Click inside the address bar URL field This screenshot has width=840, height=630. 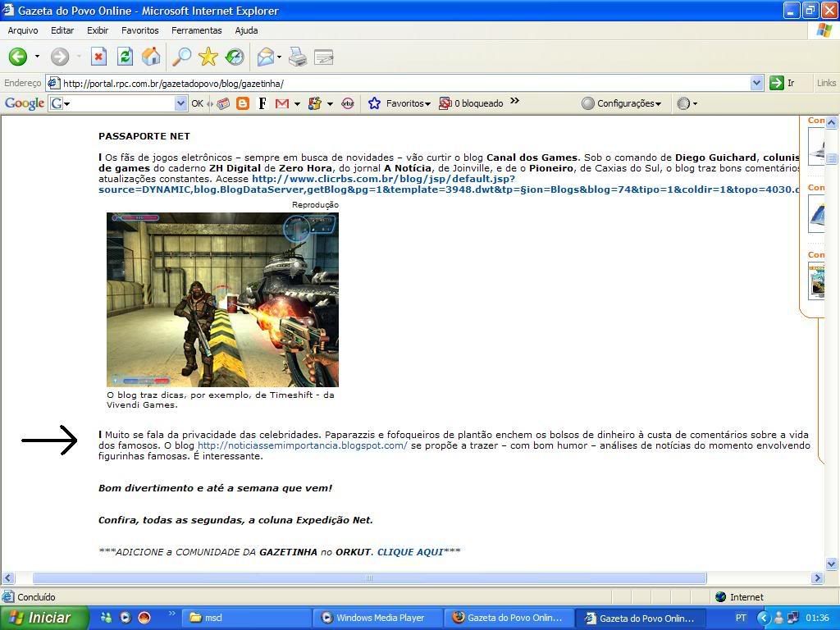(404, 83)
